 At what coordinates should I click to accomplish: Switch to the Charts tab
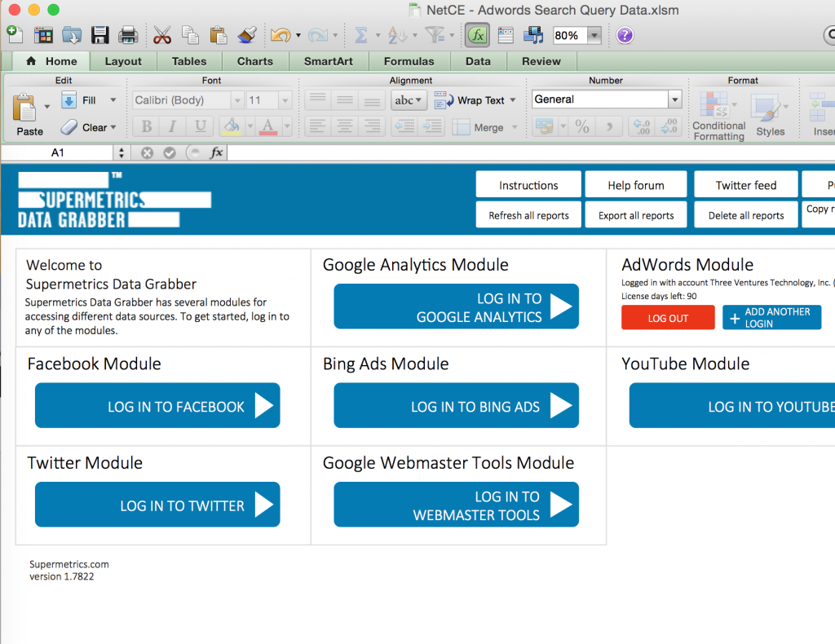(255, 61)
